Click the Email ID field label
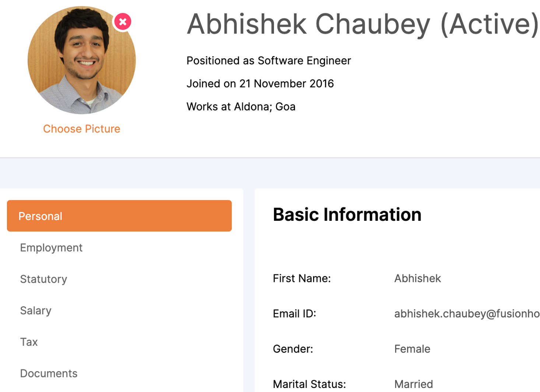 [x=294, y=314]
